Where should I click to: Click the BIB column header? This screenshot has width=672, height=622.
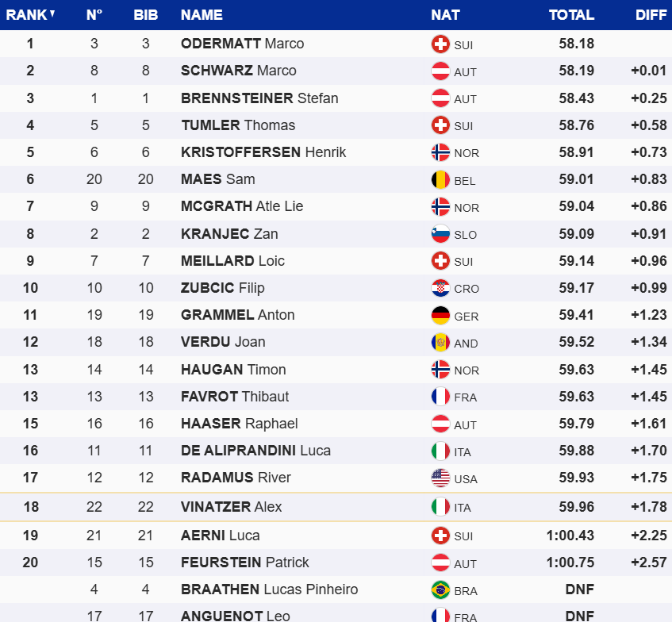(x=145, y=14)
